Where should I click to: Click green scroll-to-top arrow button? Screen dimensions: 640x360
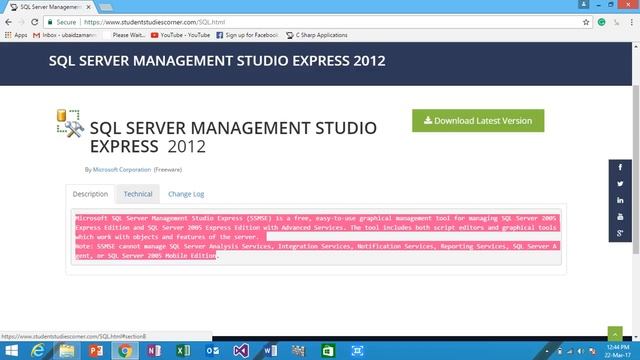point(615,333)
